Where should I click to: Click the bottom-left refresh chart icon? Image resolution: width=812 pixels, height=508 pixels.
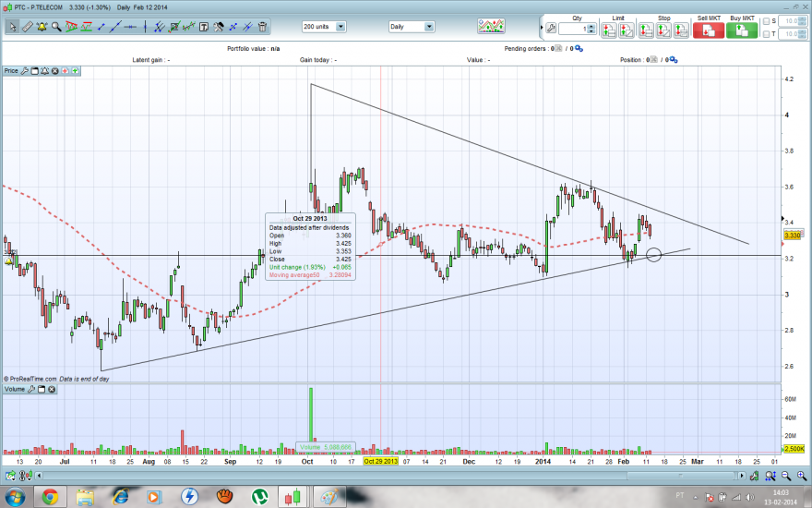point(10,476)
